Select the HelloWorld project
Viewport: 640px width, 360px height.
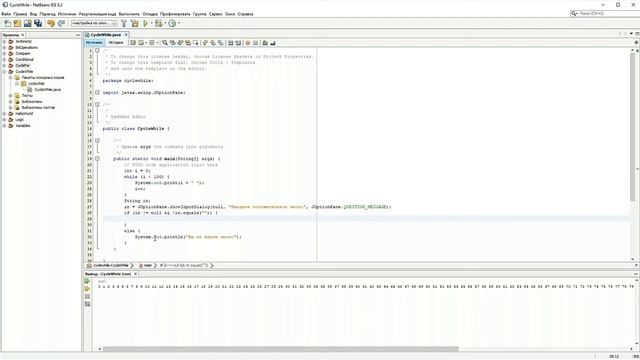(24, 113)
